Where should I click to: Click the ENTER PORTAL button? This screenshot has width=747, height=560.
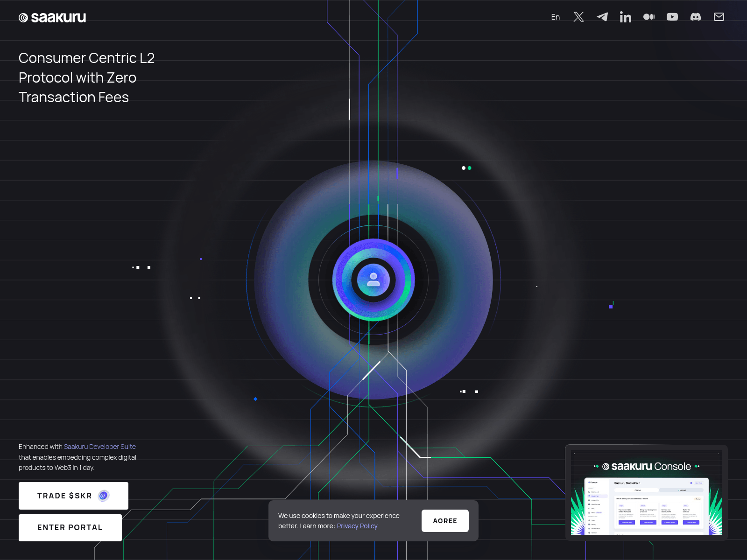pos(70,527)
